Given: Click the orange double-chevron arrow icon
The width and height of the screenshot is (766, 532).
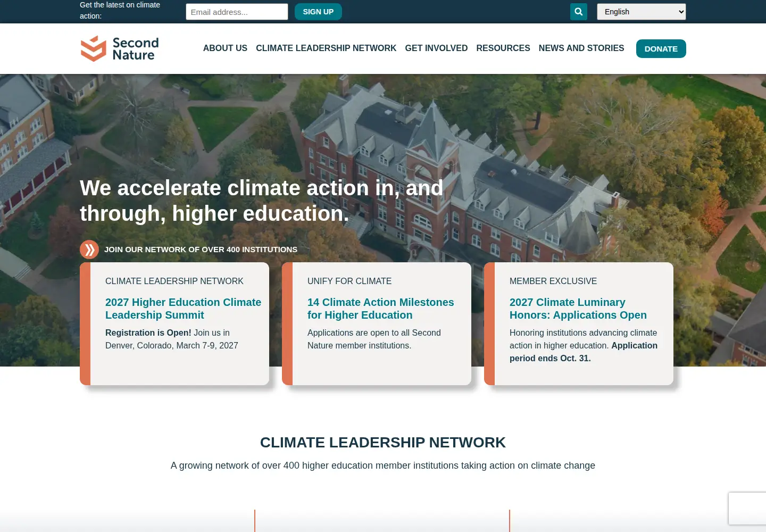Looking at the screenshot, I should coord(89,250).
